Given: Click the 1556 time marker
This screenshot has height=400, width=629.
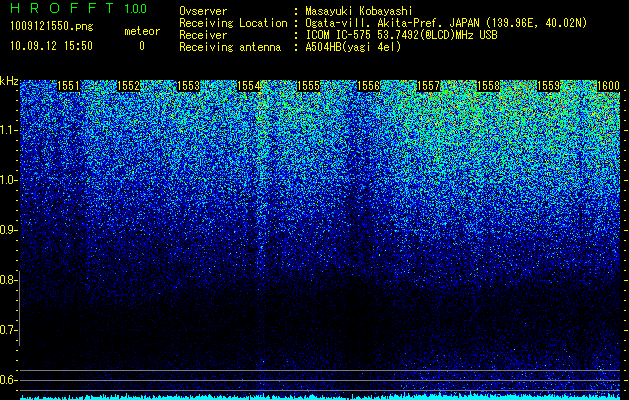Looking at the screenshot, I should pyautogui.click(x=368, y=86).
